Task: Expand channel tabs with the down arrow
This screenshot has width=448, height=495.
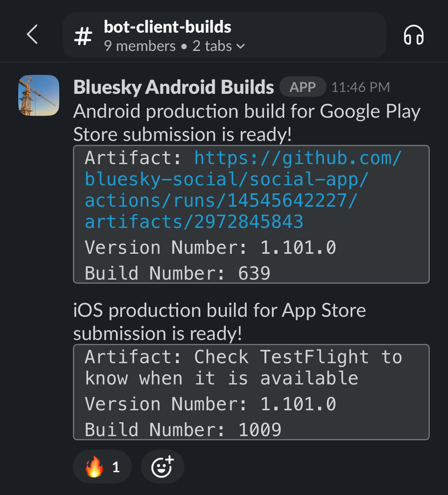Action: 241,46
